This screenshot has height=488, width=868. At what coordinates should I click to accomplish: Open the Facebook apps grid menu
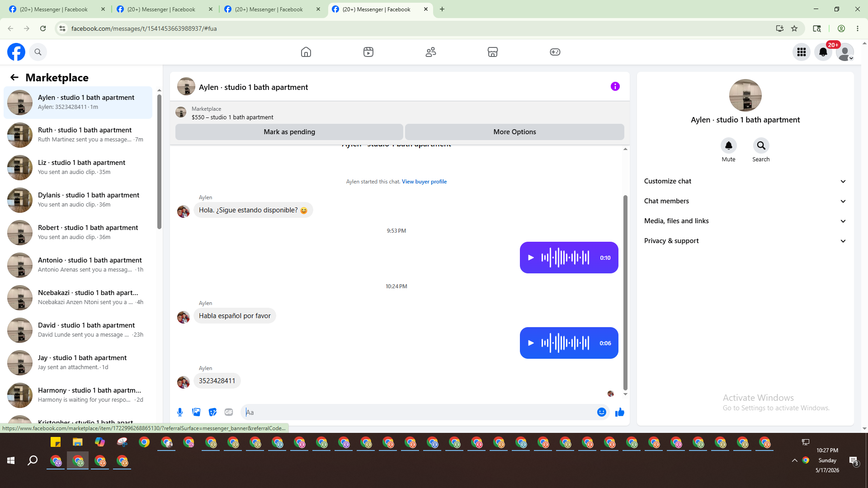802,52
